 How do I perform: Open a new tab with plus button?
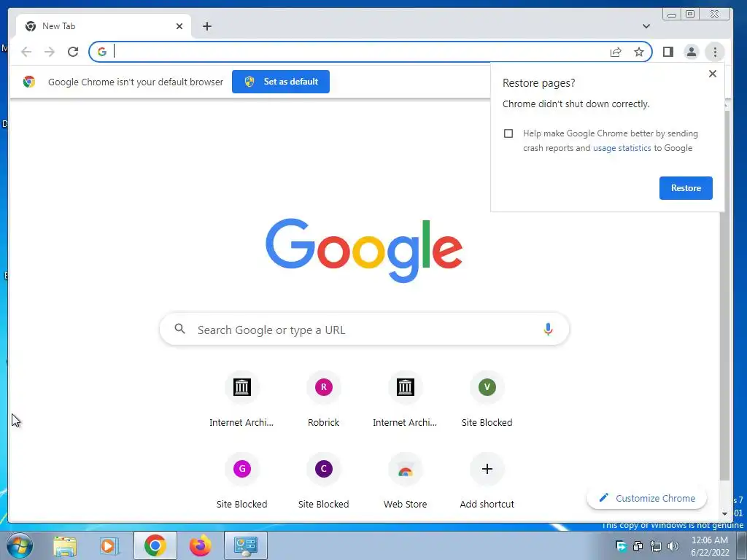(206, 26)
